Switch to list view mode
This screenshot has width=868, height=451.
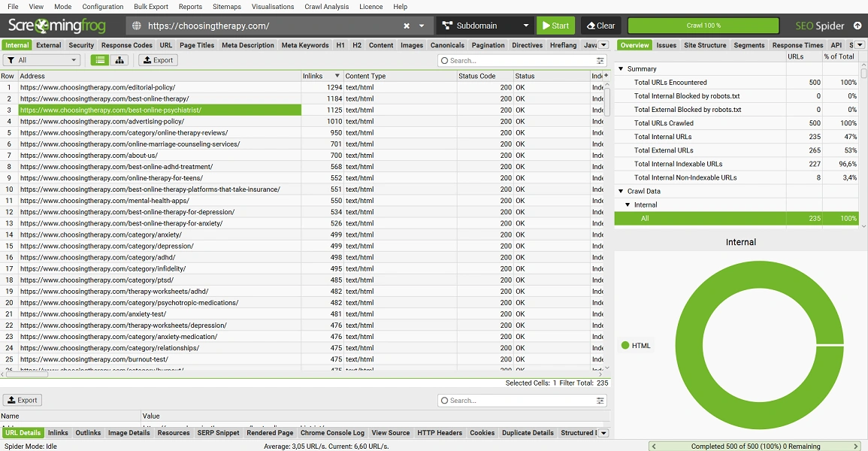click(x=100, y=60)
